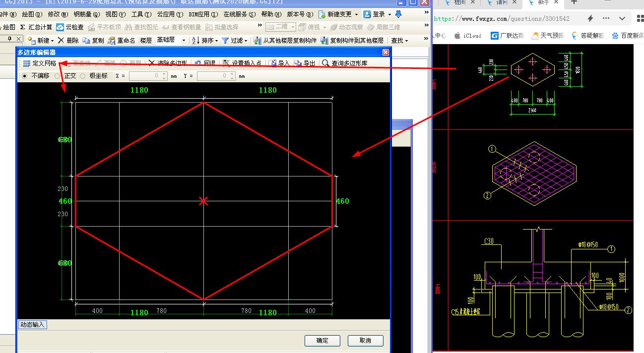
Task: Click the Y coordinate input field
Action: coord(216,76)
